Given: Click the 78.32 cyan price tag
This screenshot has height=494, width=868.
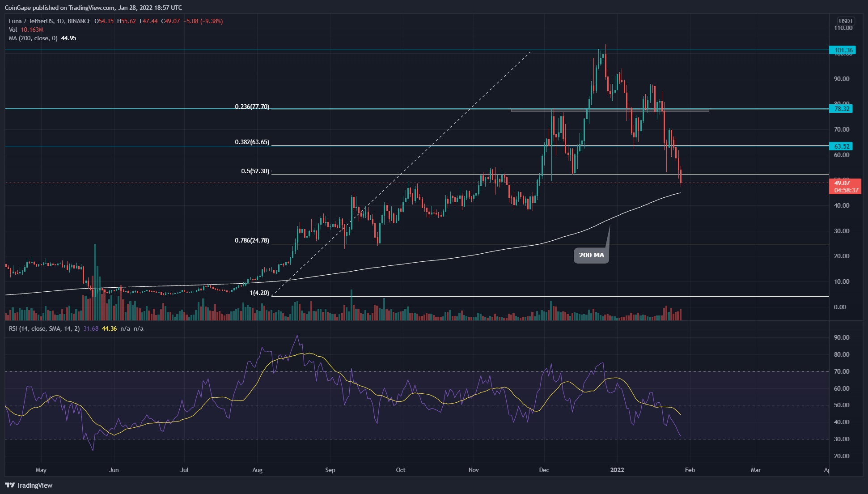Looking at the screenshot, I should pyautogui.click(x=841, y=109).
